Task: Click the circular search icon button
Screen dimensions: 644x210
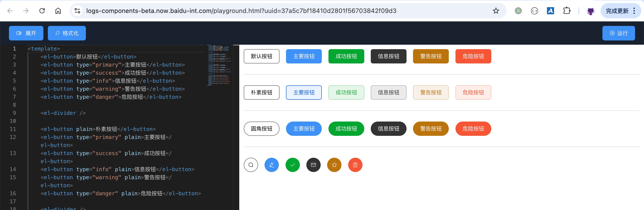Action: [251, 165]
